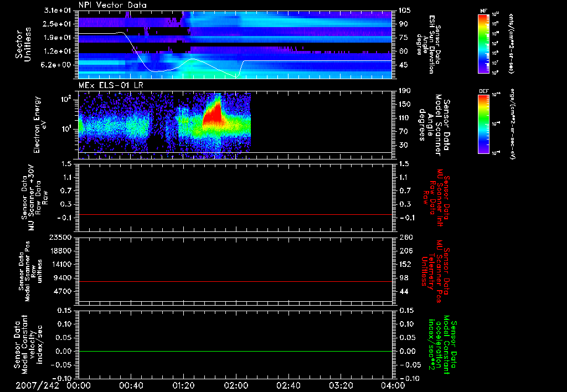
Task: Click the "01:20" time axis label
Action: pyautogui.click(x=183, y=385)
